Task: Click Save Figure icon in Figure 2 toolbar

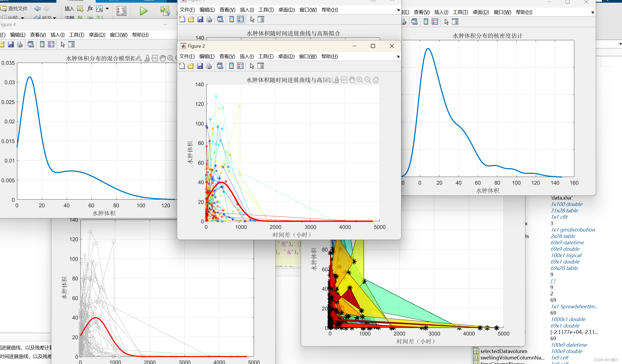Action: (x=200, y=66)
